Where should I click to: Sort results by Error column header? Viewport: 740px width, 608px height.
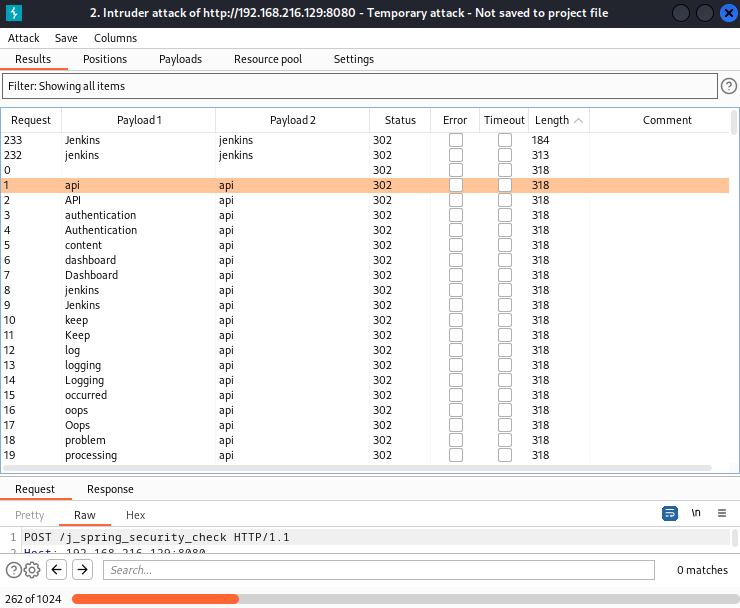coord(455,120)
